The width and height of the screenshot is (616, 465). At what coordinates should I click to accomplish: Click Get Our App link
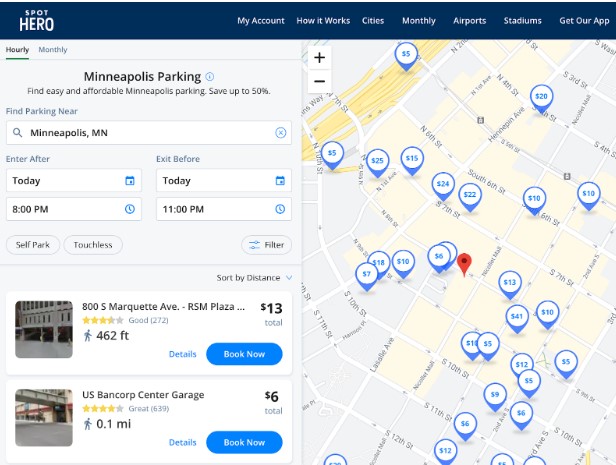pyautogui.click(x=584, y=21)
